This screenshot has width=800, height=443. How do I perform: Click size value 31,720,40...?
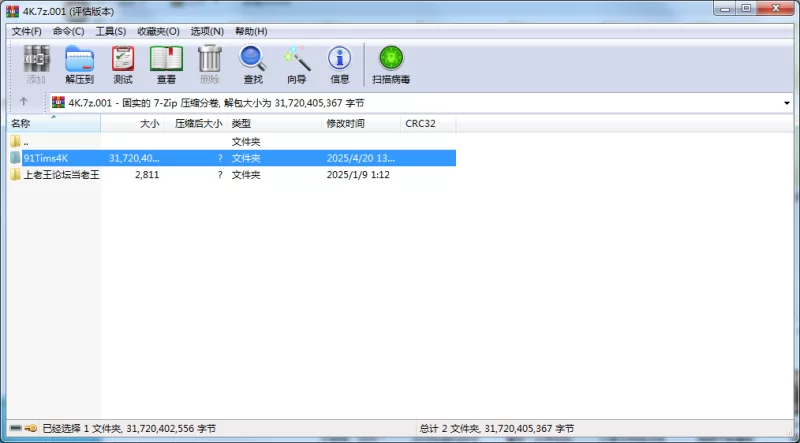pyautogui.click(x=134, y=158)
